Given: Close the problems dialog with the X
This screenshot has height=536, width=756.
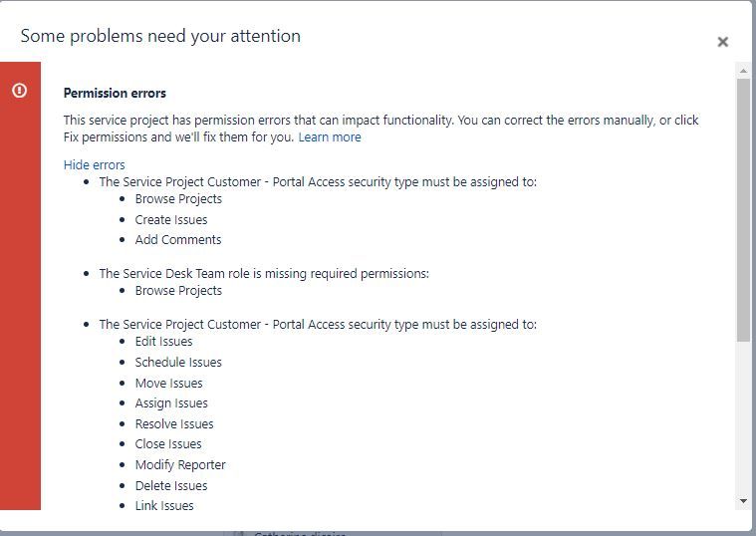Looking at the screenshot, I should [722, 42].
